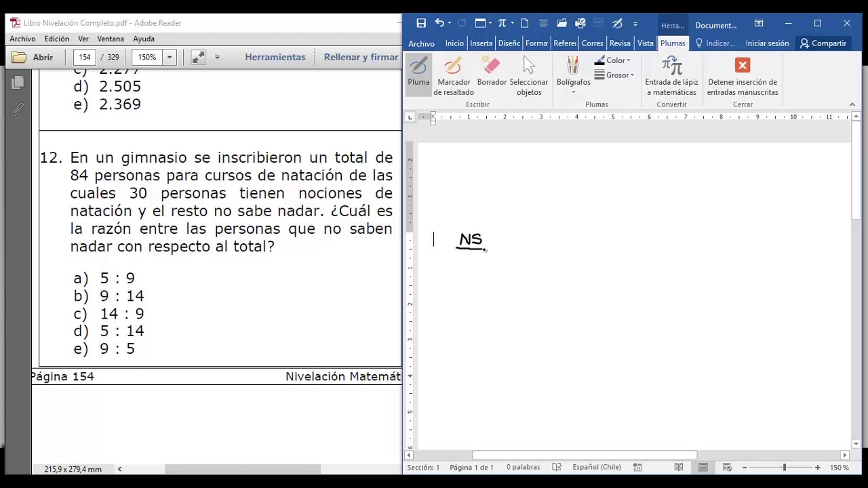Expand Adobe Reader toolbar options arrow
This screenshot has height=488, width=868.
tap(217, 58)
